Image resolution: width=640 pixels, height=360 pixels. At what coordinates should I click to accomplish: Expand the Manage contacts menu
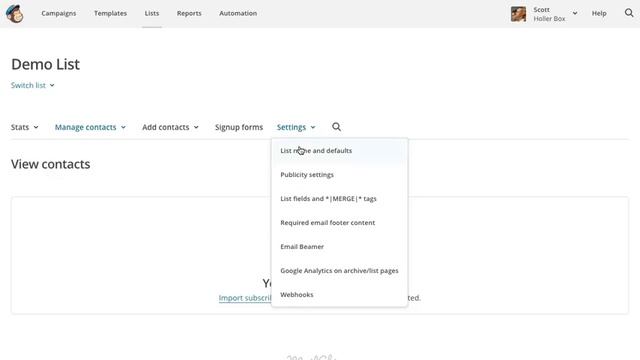(x=90, y=127)
